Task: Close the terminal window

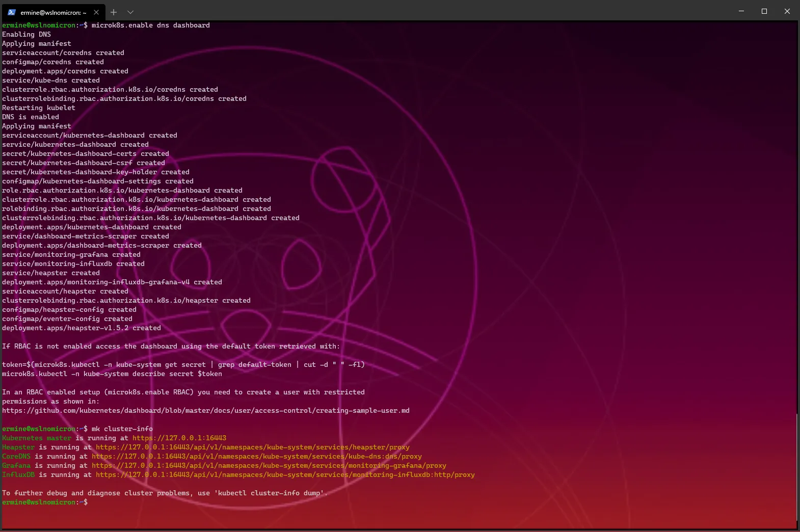Action: pos(787,11)
